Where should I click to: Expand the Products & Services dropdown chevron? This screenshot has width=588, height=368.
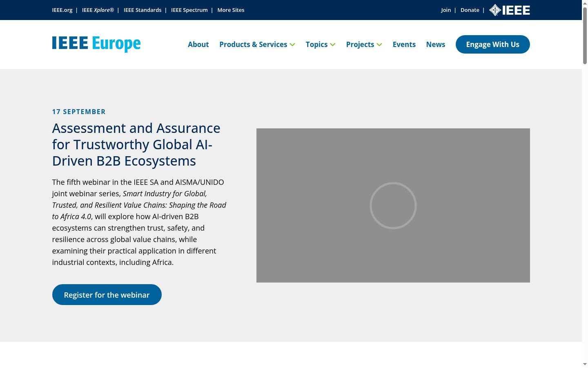point(292,45)
